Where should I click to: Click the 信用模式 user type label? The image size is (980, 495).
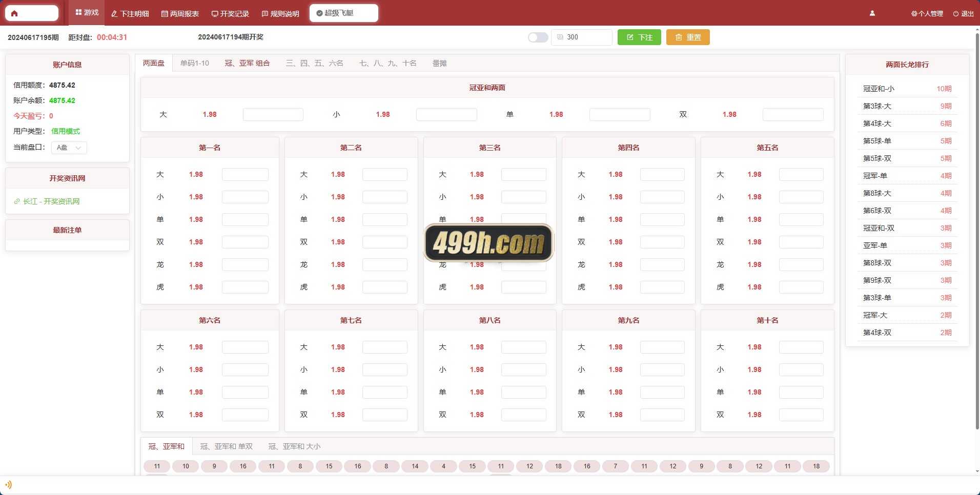pos(66,131)
